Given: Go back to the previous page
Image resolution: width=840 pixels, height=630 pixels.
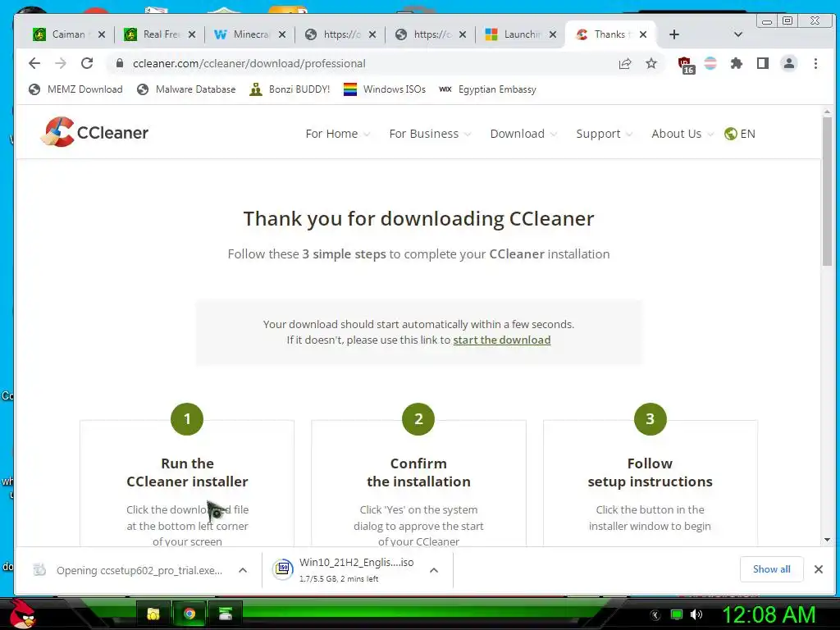Looking at the screenshot, I should 34,63.
